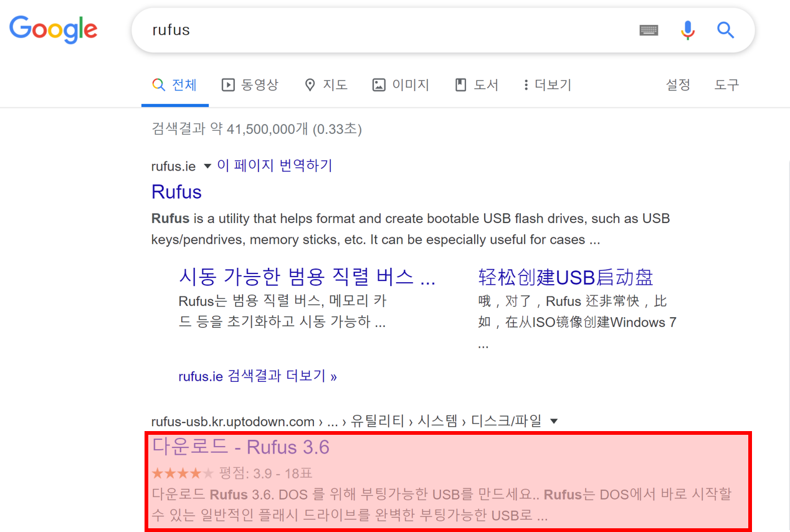Click the Rufus is a utility description snippet

[411, 229]
